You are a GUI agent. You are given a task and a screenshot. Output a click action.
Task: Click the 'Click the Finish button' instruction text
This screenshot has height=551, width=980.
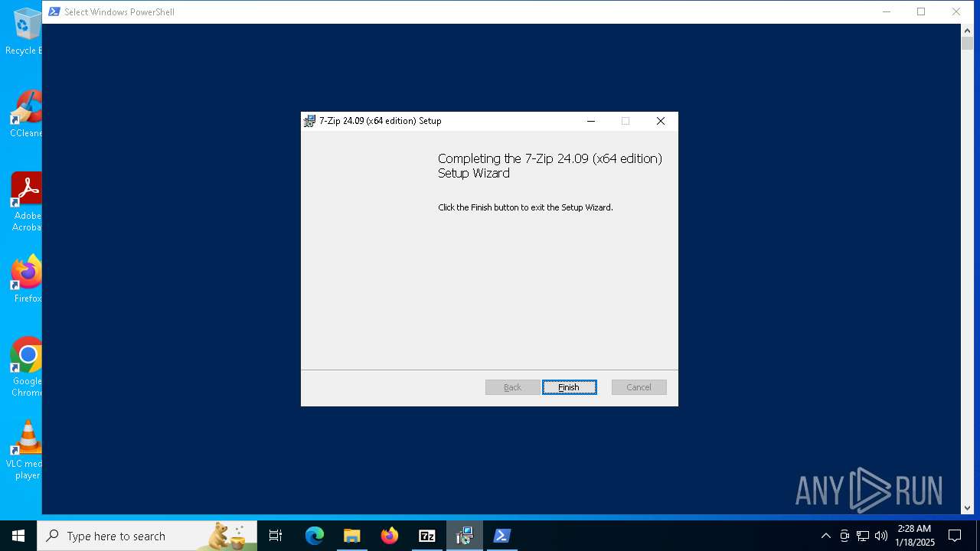525,207
